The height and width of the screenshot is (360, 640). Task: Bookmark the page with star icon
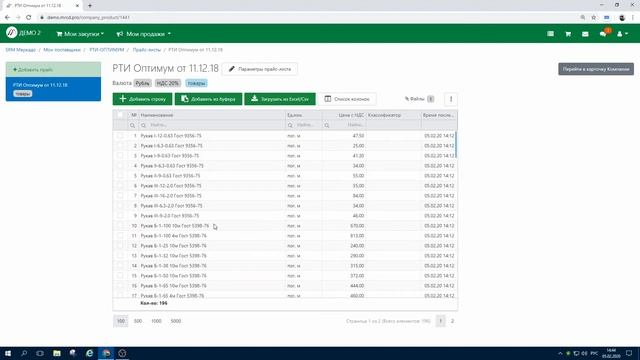[594, 18]
